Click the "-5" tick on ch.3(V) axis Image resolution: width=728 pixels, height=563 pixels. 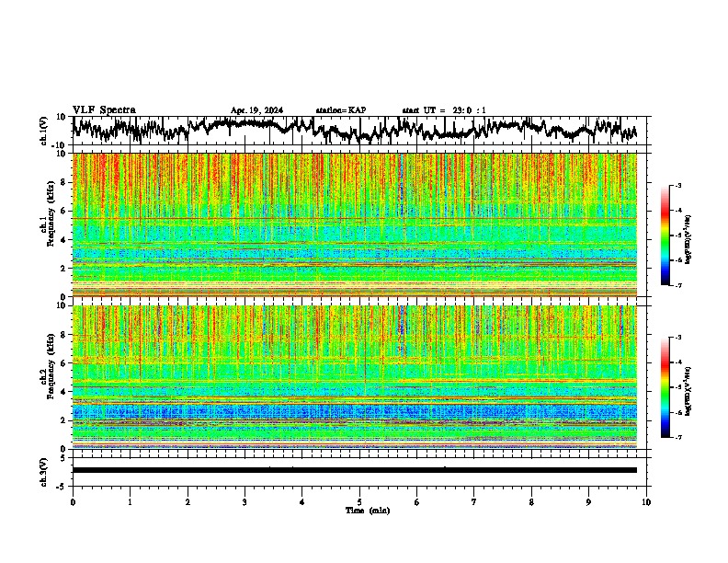(62, 487)
